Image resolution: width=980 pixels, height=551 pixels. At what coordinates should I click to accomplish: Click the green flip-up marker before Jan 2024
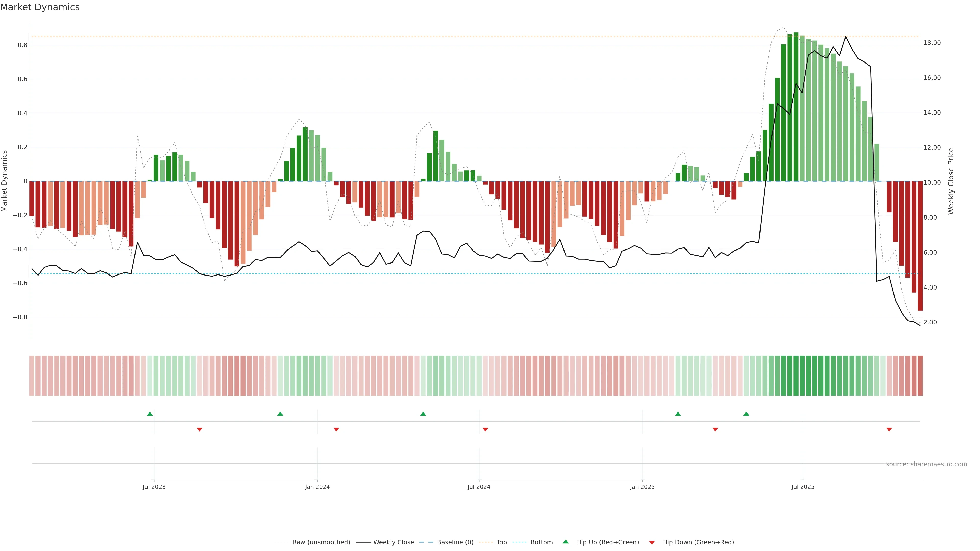tap(280, 414)
